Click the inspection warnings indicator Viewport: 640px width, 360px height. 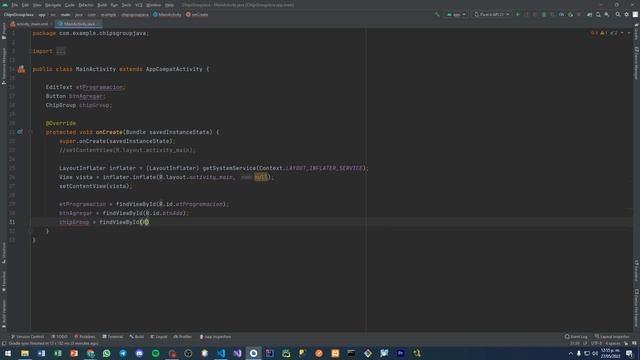point(604,33)
